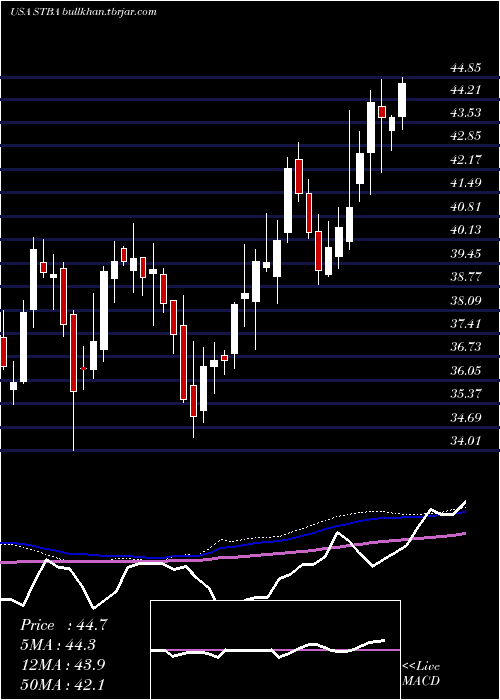500x700 pixels.
Task: Click the MACD inset chart panel
Action: 275,650
